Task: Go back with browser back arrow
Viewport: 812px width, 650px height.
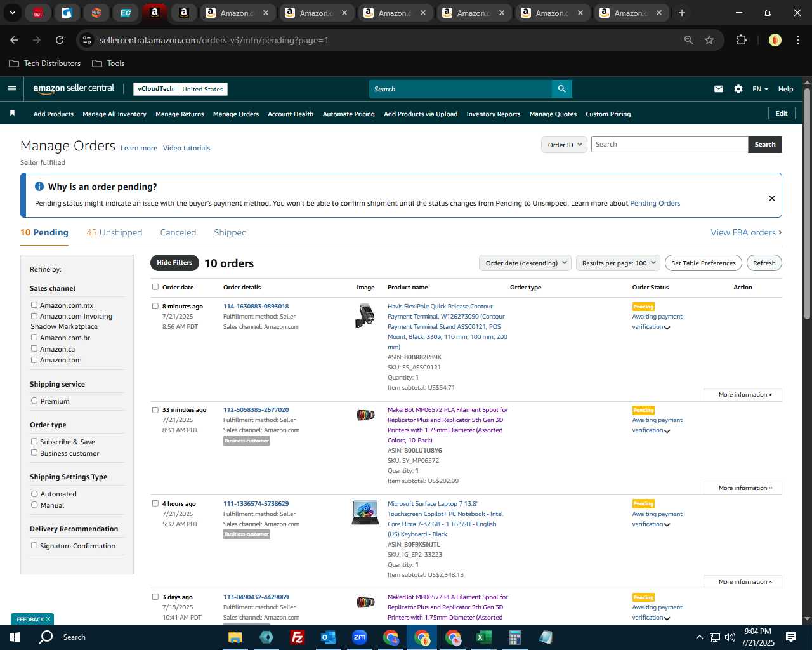Action: pyautogui.click(x=14, y=40)
